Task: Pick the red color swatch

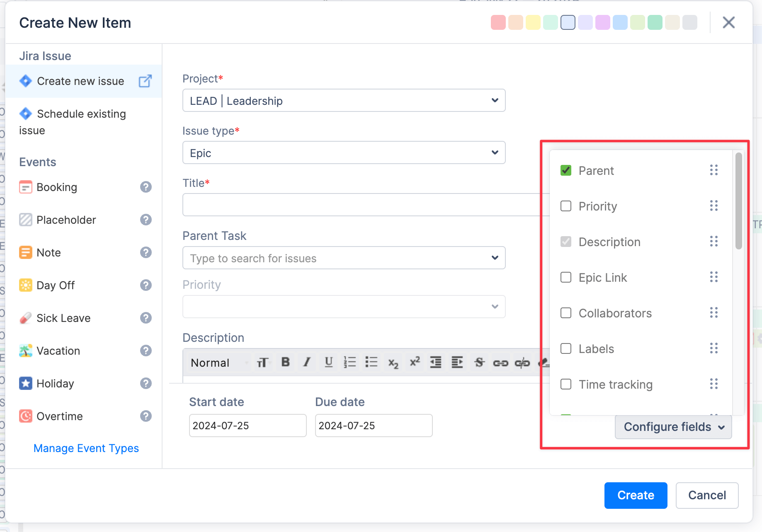Action: point(498,22)
